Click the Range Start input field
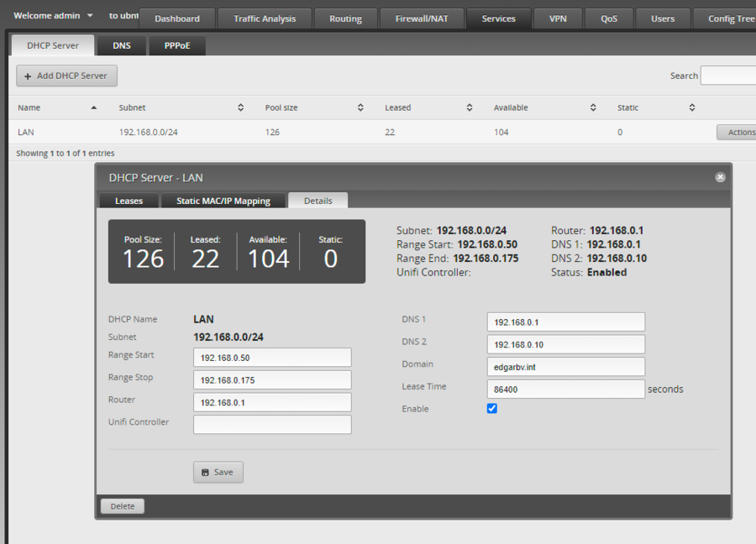Image resolution: width=756 pixels, height=544 pixels. [x=272, y=358]
